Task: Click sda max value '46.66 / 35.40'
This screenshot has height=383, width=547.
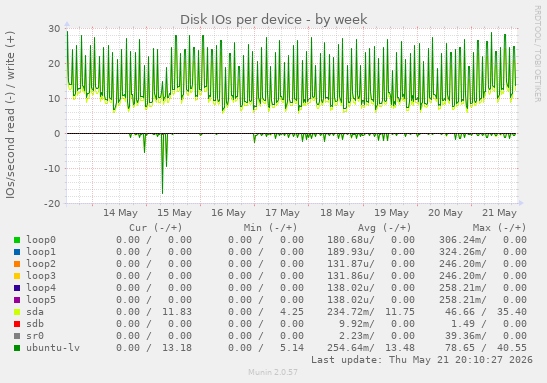Action: [x=486, y=312]
